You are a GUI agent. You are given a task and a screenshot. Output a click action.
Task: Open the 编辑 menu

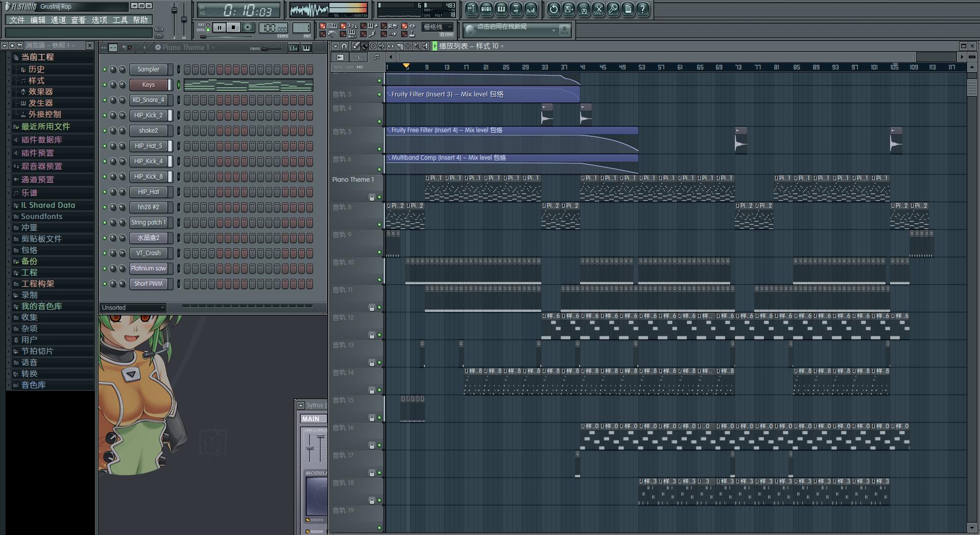[x=38, y=20]
